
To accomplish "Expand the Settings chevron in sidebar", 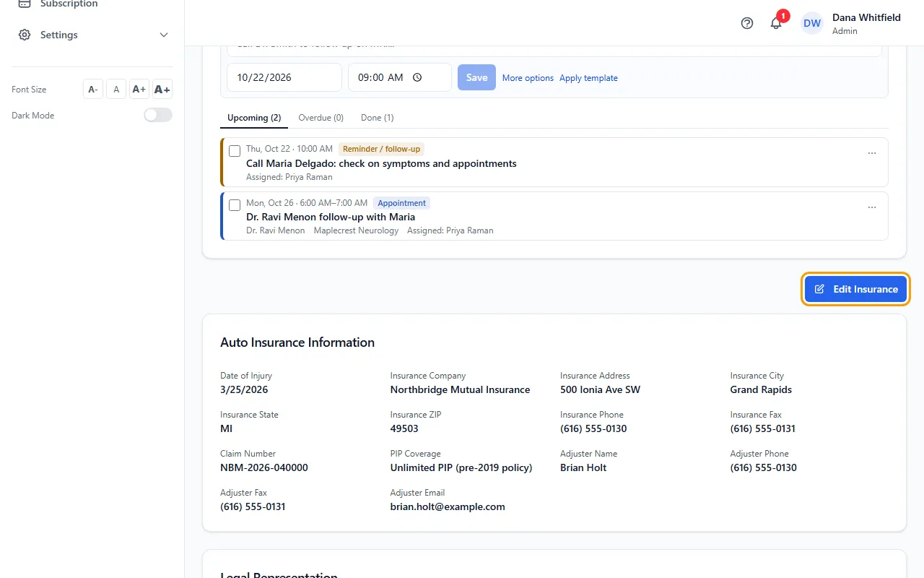I will click(x=164, y=35).
